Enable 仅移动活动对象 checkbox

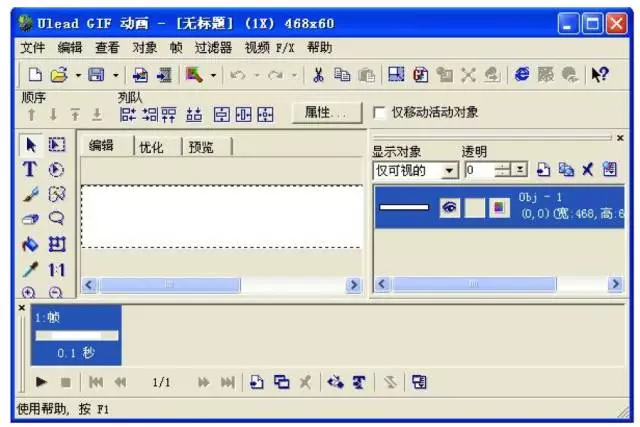click(379, 113)
